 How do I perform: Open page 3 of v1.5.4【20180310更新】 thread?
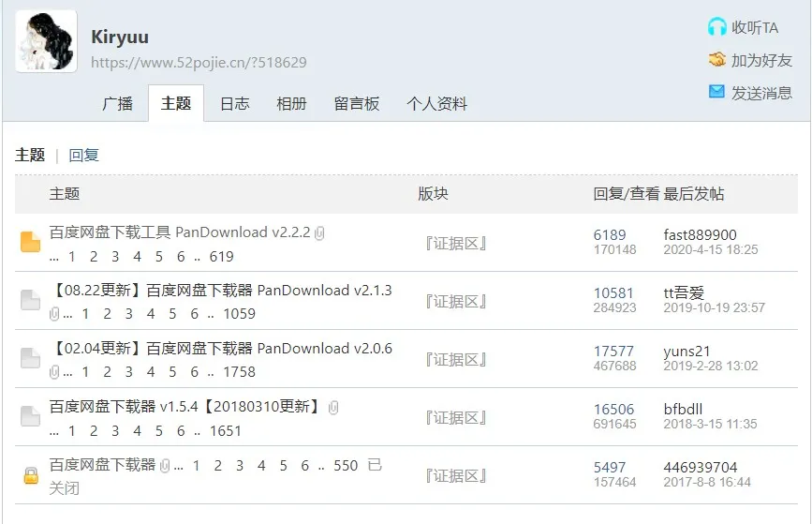coord(115,430)
